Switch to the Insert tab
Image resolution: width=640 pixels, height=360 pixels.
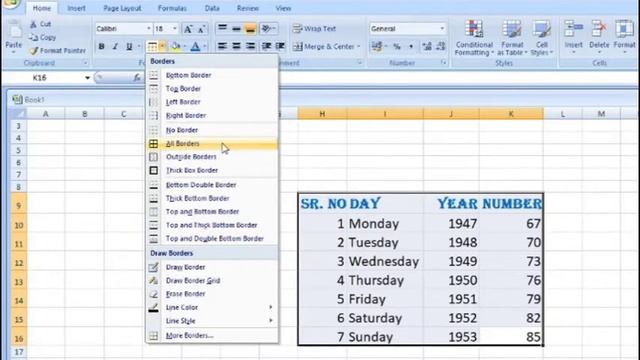[x=76, y=8]
